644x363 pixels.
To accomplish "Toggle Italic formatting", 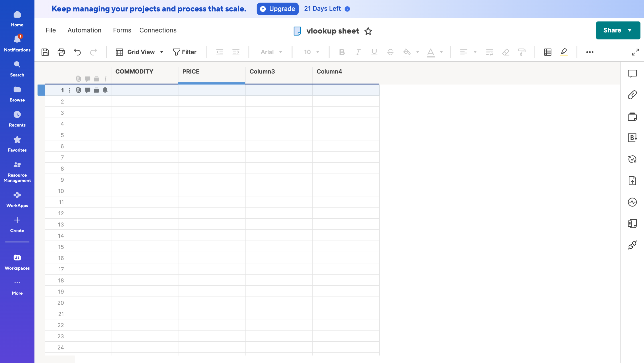I will 358,52.
